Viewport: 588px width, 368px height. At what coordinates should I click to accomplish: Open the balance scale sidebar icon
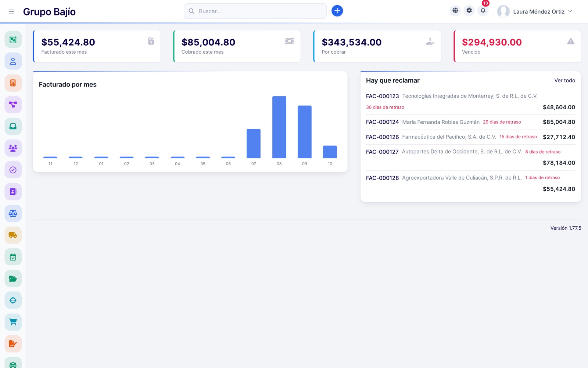click(x=13, y=213)
